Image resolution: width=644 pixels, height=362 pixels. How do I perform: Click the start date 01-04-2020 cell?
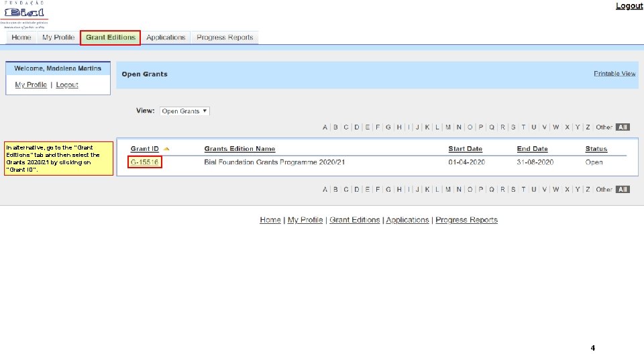pos(467,162)
